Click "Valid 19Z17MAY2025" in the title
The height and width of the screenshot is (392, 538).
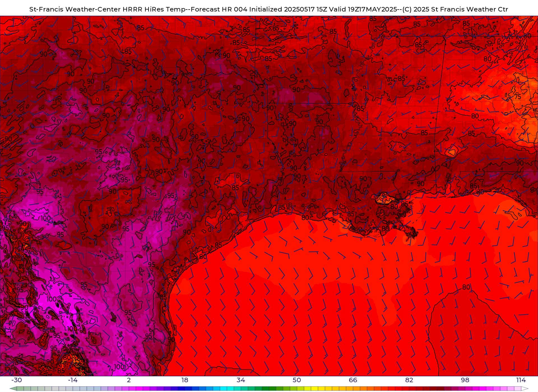363,9
